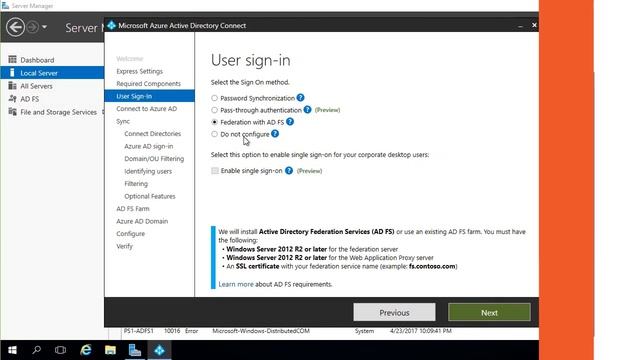Open the Azure AD sign-in step
The image size is (640, 360).
[149, 146]
